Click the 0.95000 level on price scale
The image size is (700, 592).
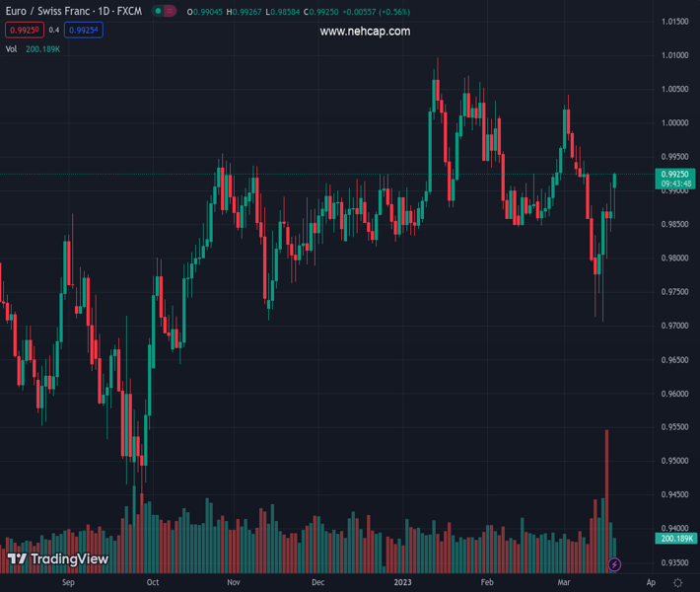(x=675, y=461)
